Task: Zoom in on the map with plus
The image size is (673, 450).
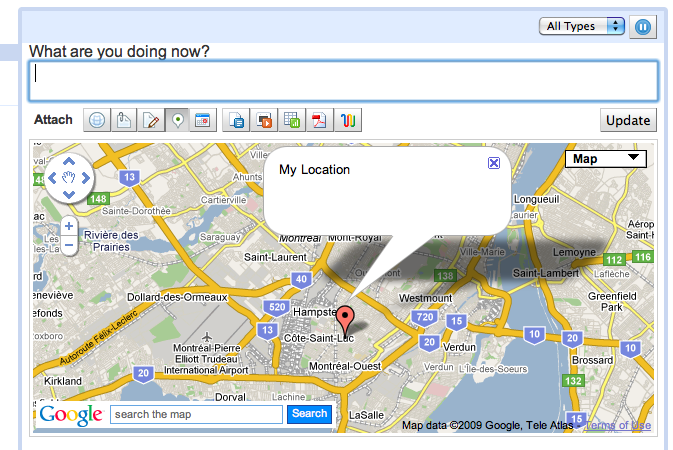Action: pos(69,226)
